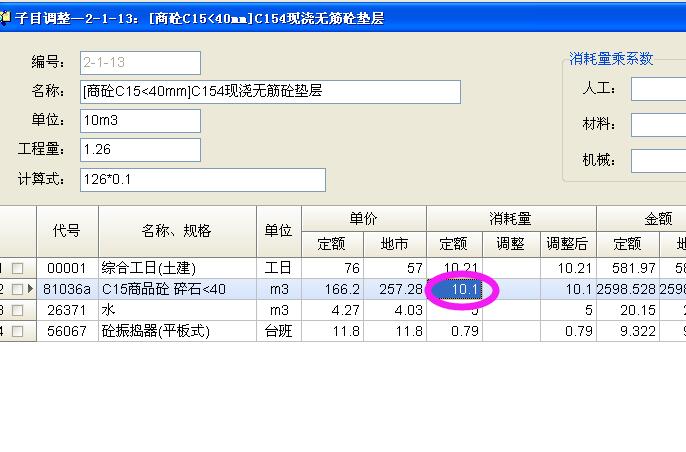Select the highlighted 10.1 定额 consumption cell
The width and height of the screenshot is (686, 452).
point(455,289)
